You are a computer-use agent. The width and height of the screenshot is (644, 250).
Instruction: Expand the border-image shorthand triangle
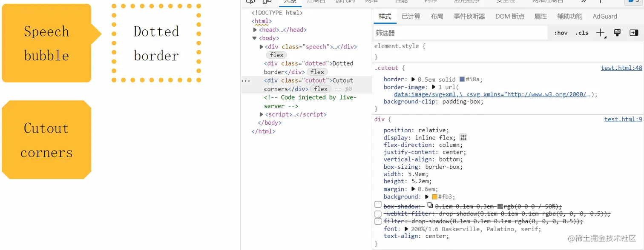coord(434,87)
